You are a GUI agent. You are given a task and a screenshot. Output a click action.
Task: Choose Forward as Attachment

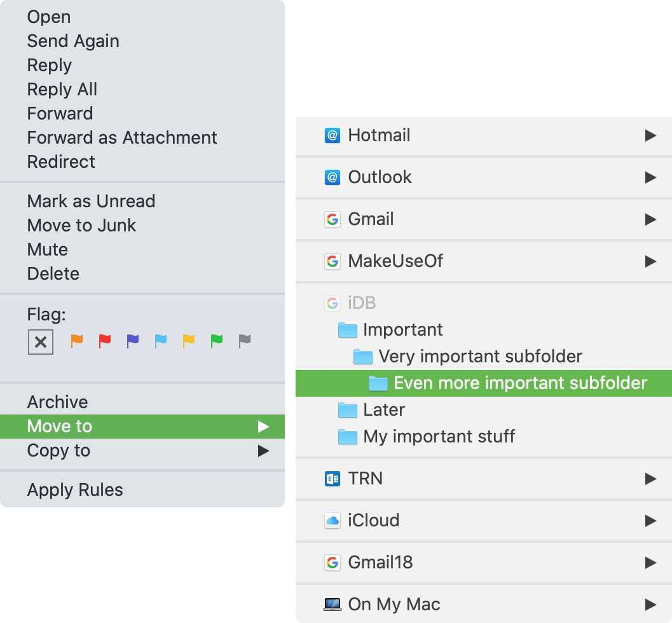coord(122,138)
